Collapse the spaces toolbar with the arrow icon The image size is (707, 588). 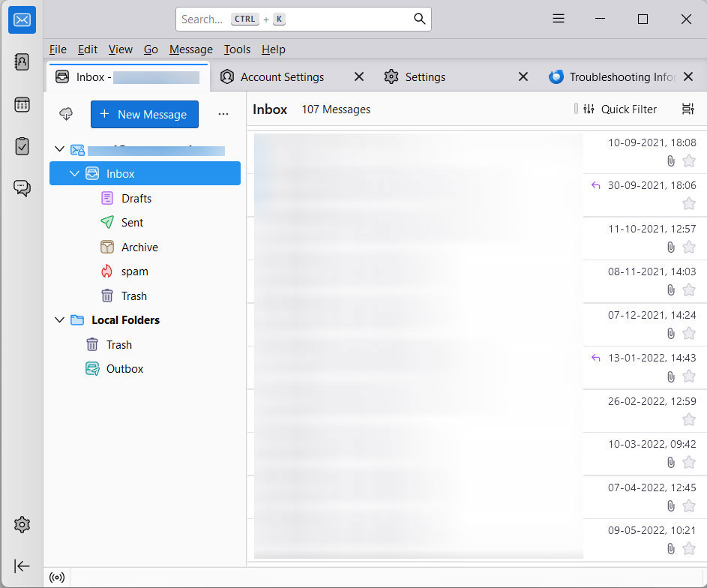[x=22, y=566]
